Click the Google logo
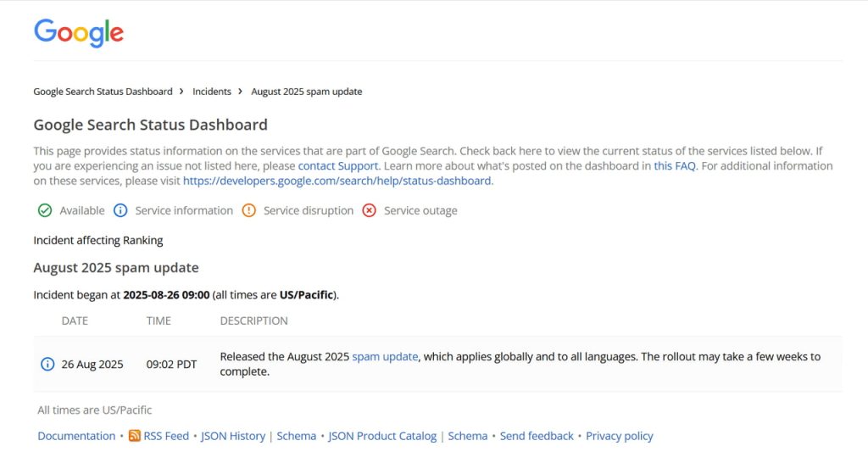The image size is (868, 463). [79, 33]
